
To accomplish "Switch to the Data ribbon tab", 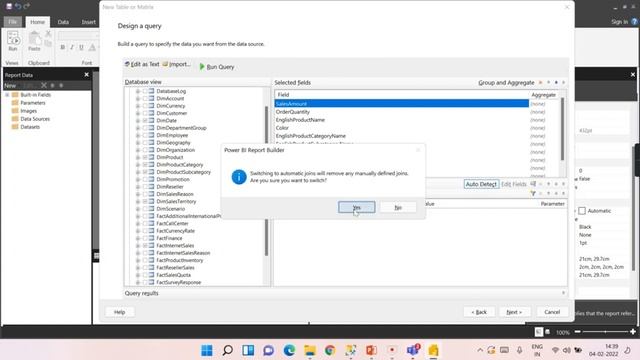I will click(63, 22).
